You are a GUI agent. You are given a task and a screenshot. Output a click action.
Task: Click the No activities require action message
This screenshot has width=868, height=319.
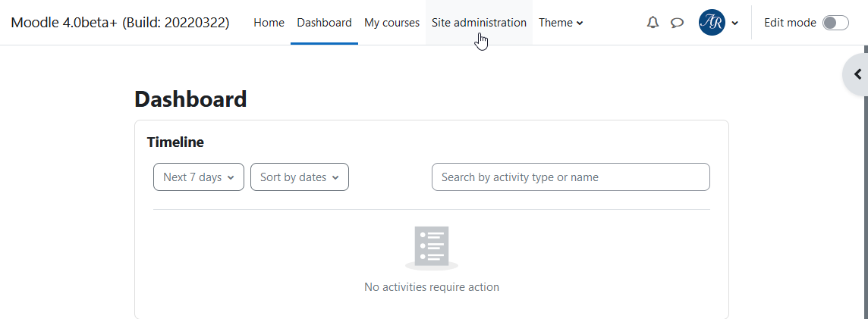coord(432,287)
